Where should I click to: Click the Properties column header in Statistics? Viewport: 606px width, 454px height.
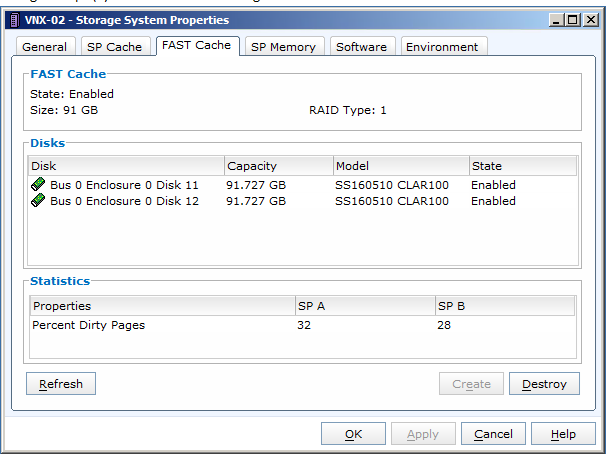[x=163, y=306]
